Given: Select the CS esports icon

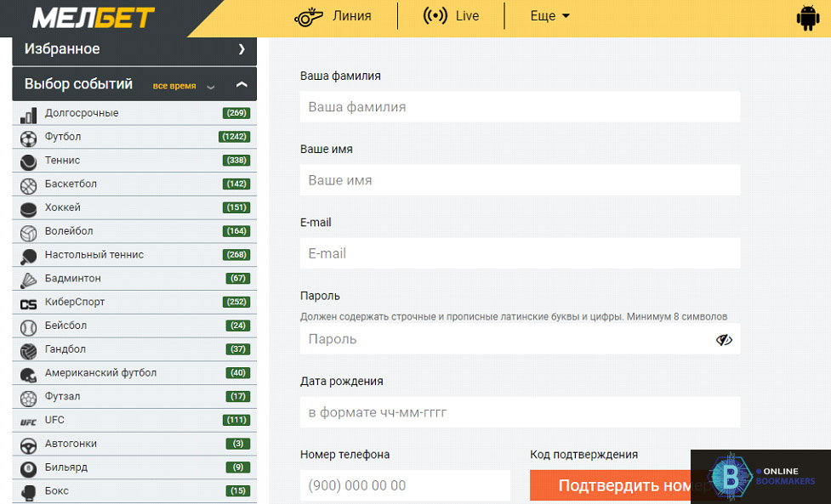Looking at the screenshot, I should point(29,303).
